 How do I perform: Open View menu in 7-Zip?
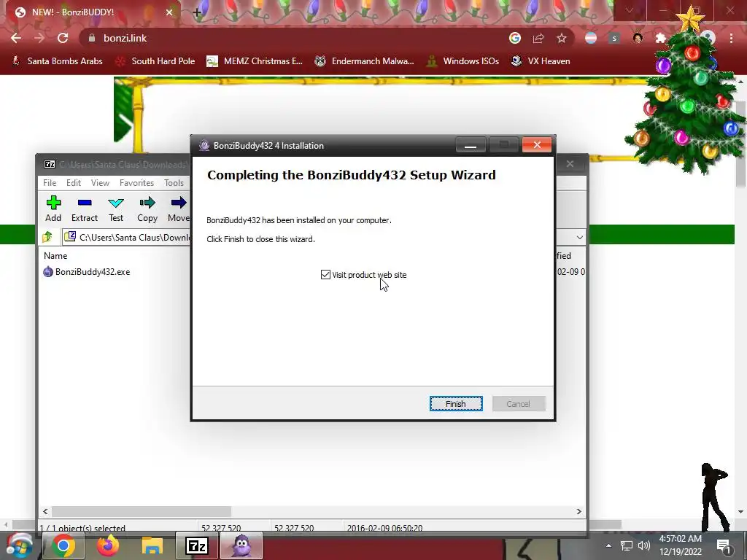click(x=100, y=183)
